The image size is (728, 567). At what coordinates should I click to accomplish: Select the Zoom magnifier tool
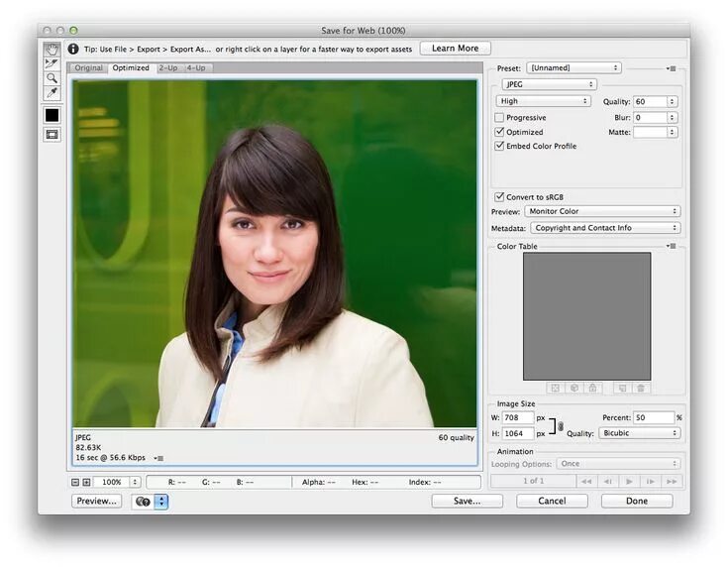pyautogui.click(x=52, y=77)
